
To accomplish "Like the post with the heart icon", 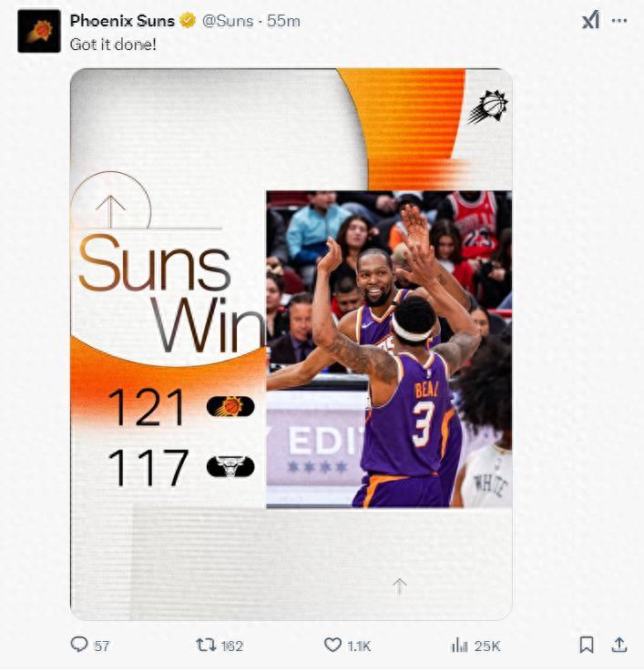I will [332, 645].
